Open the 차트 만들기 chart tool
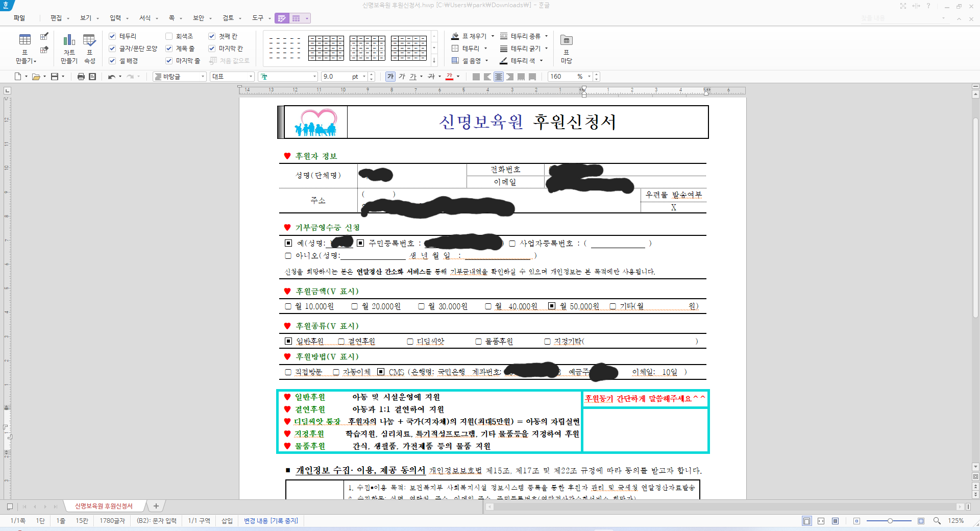The height and width of the screenshot is (531, 980). pos(69,40)
